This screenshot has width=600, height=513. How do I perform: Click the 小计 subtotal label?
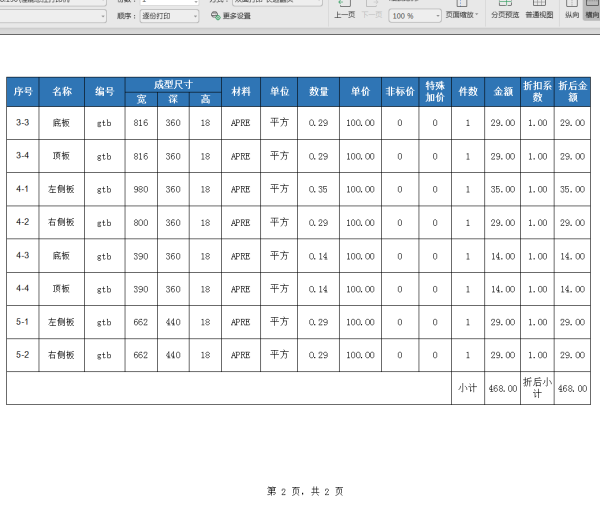point(468,388)
